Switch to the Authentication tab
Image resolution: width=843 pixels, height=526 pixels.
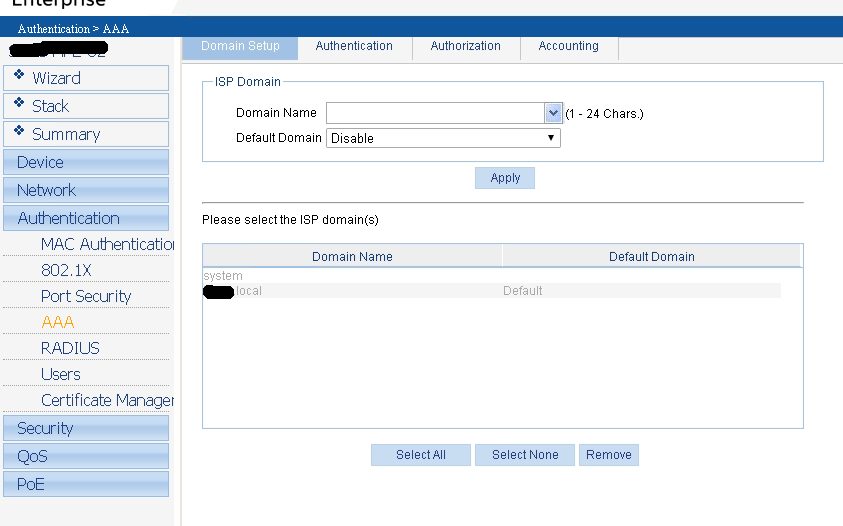(x=354, y=46)
